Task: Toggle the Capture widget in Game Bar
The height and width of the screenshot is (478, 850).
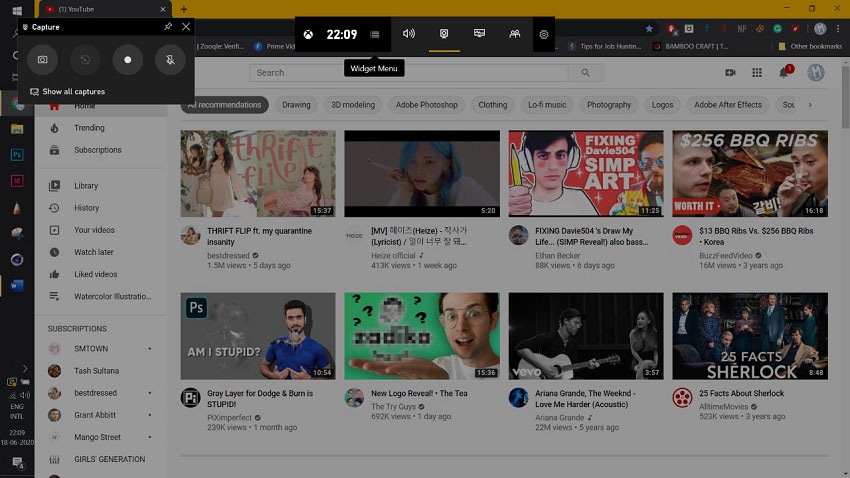Action: [444, 34]
